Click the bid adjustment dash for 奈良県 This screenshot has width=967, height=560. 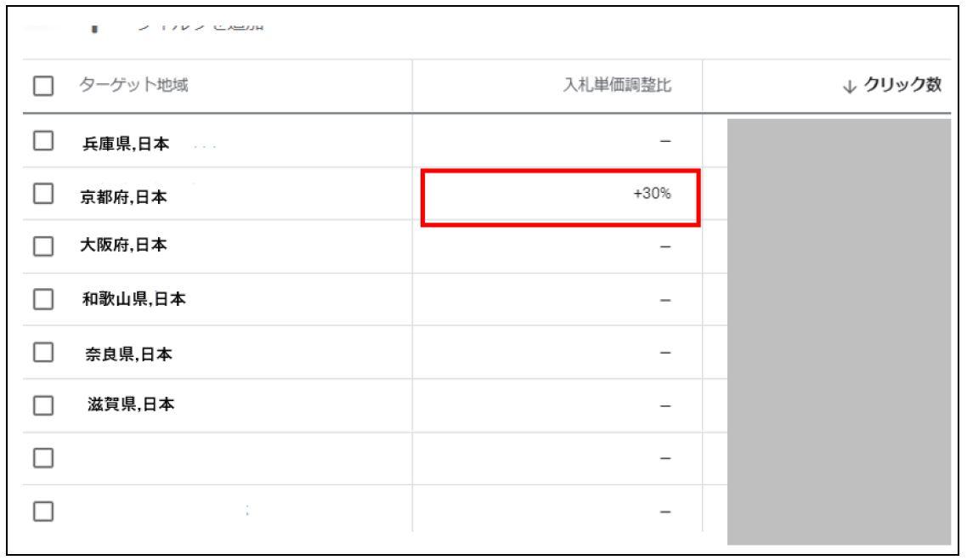pyautogui.click(x=665, y=354)
